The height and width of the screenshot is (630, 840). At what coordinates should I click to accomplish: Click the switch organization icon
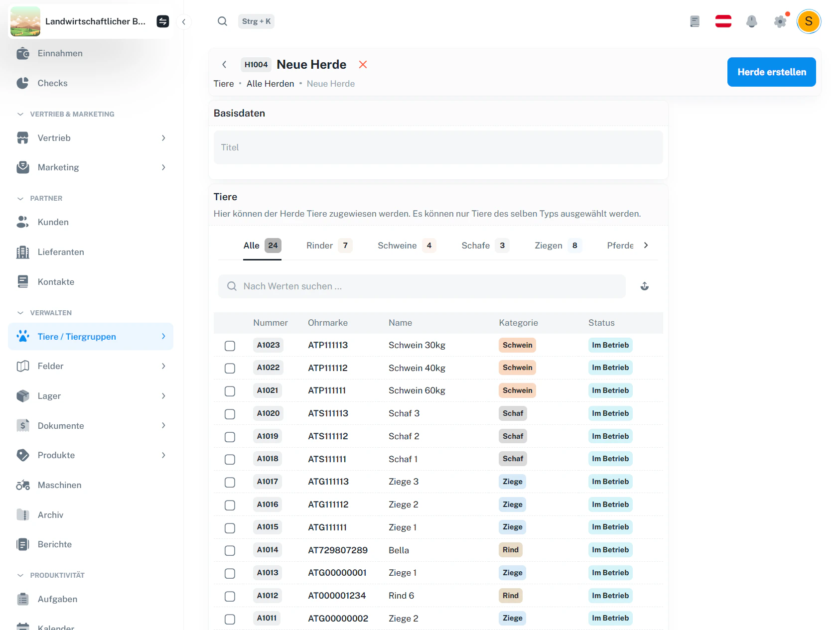coord(163,21)
